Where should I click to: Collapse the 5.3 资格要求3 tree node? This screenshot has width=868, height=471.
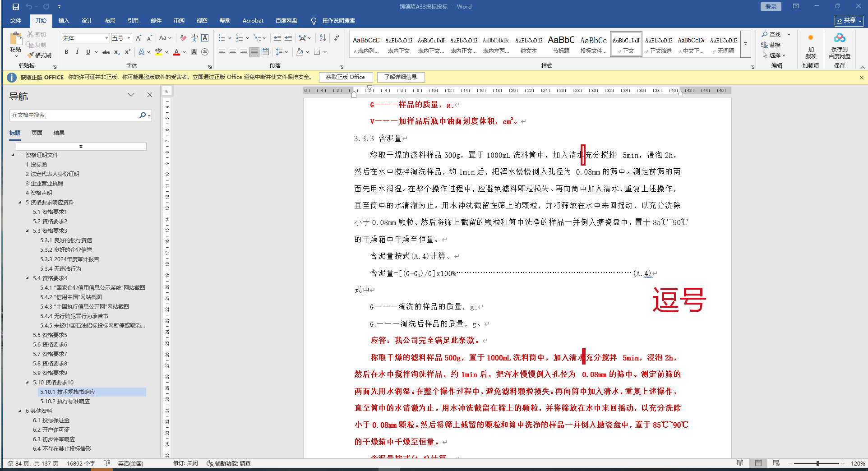click(x=28, y=231)
